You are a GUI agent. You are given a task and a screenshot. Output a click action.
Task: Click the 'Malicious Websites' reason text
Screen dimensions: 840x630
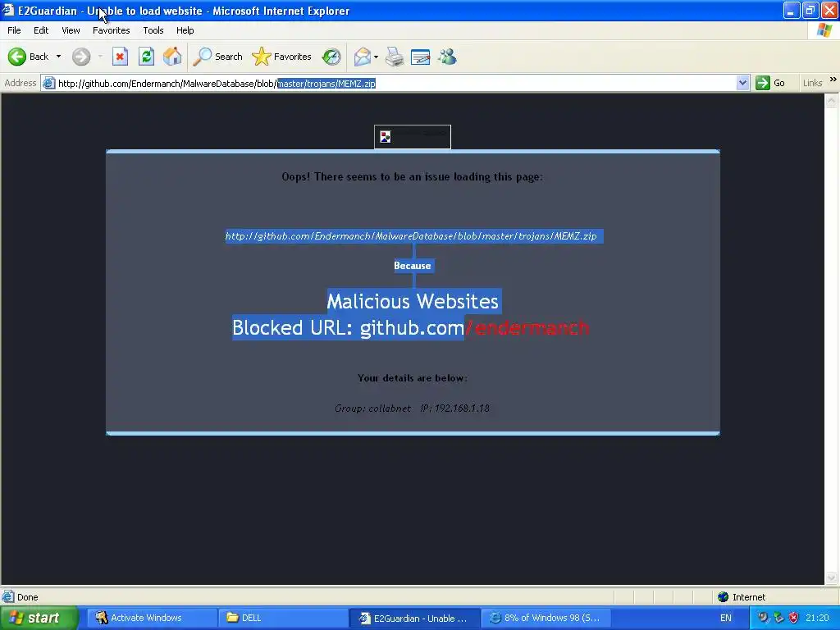[x=413, y=301]
